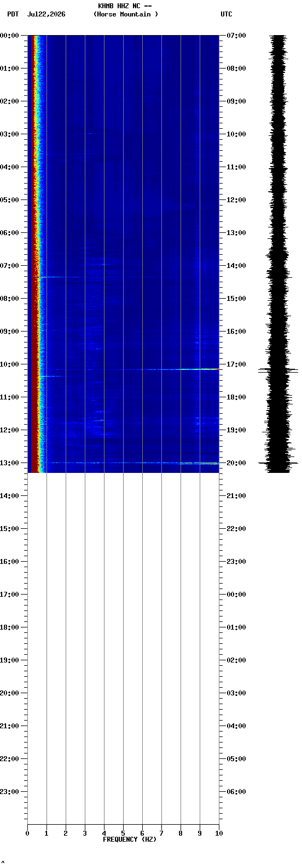Click the bright horizontal event streak near 20:00 UTC
The image size is (302, 868).
click(134, 463)
